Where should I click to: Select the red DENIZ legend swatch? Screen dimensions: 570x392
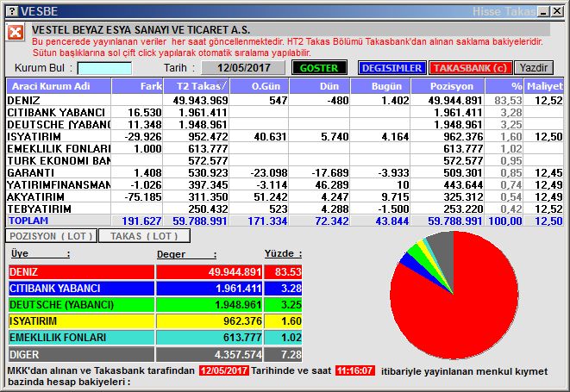[81, 272]
